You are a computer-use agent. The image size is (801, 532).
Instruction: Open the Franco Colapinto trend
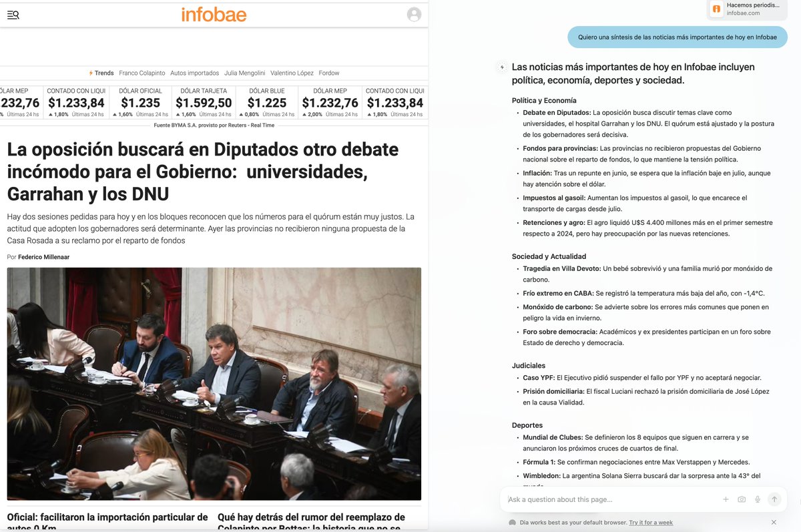coord(141,73)
